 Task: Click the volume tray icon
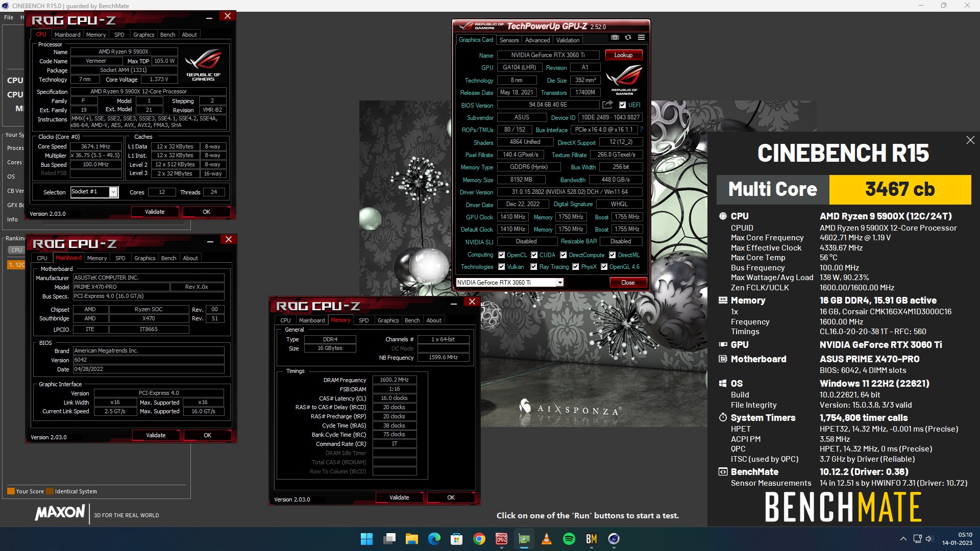pyautogui.click(x=929, y=539)
